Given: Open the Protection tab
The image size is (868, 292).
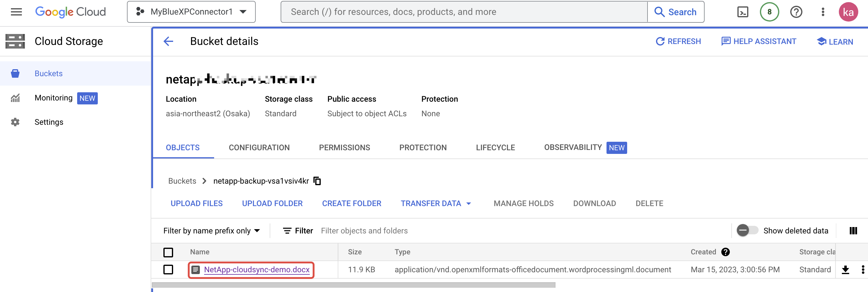Looking at the screenshot, I should (x=423, y=148).
